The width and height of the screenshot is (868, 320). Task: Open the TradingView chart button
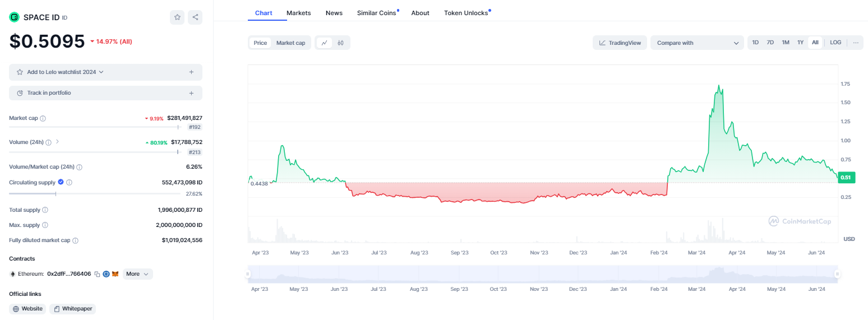[620, 43]
